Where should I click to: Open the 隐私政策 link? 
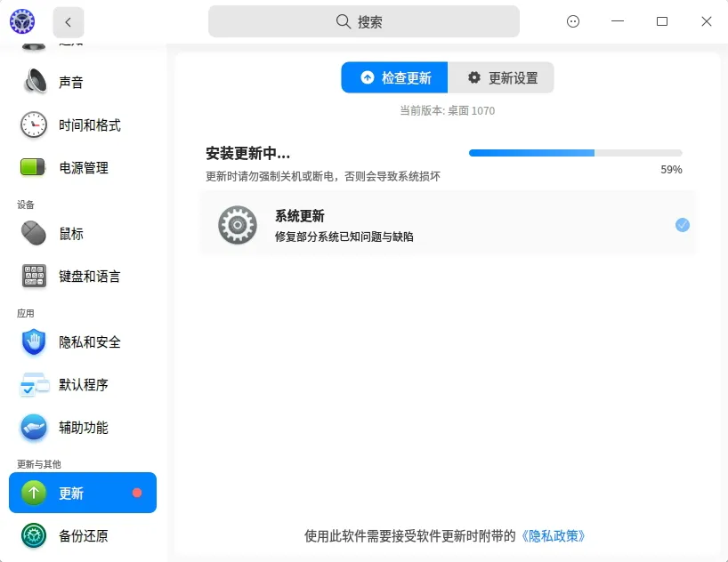point(552,536)
